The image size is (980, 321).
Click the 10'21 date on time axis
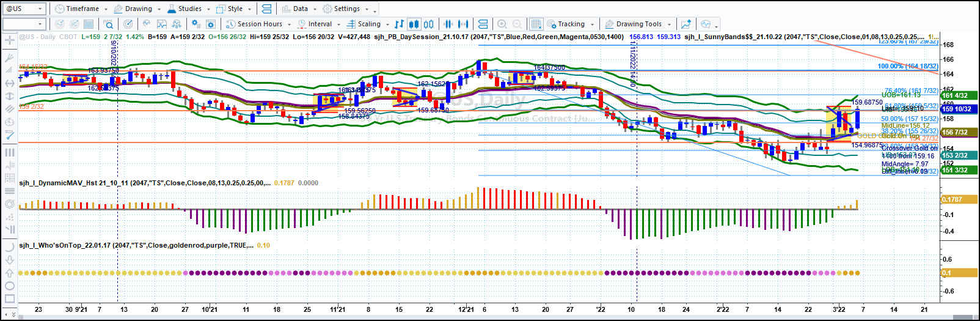209,309
